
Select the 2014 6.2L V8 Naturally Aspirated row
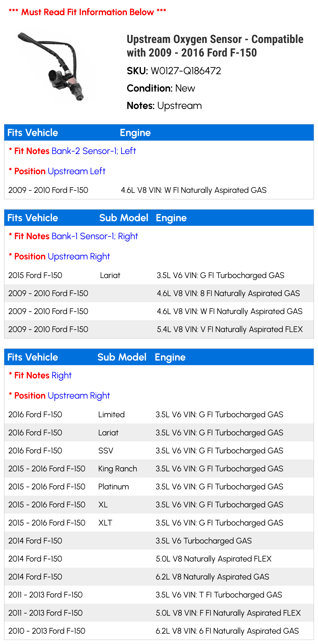(159, 577)
